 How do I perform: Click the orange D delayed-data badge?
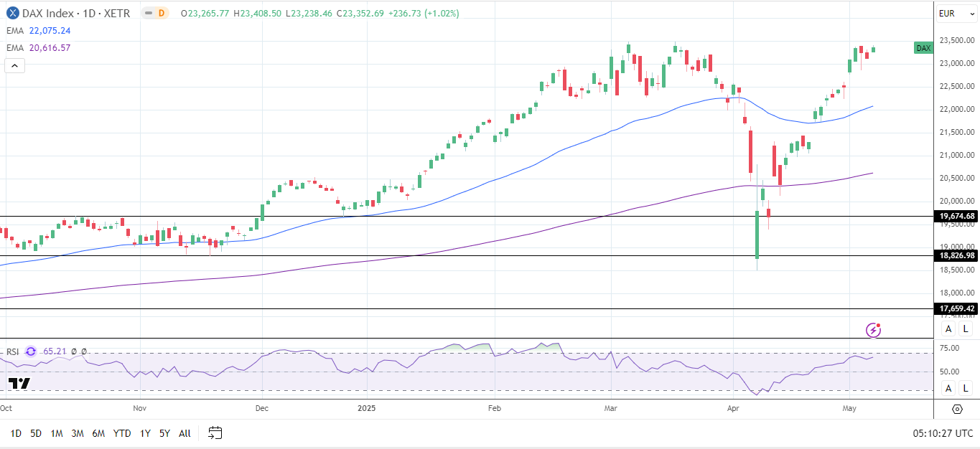162,13
